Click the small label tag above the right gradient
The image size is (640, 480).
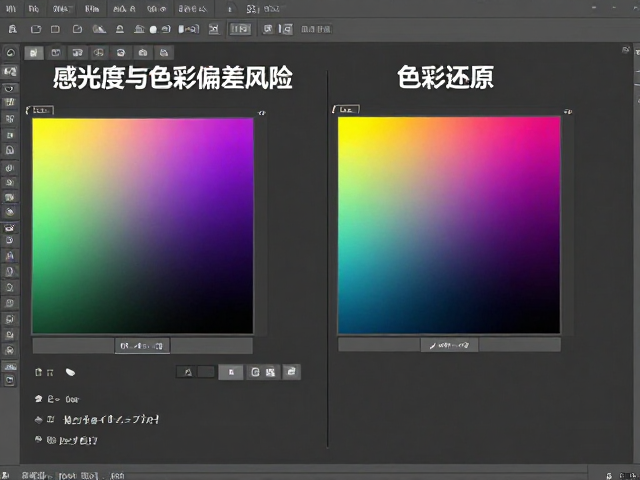tap(346, 109)
